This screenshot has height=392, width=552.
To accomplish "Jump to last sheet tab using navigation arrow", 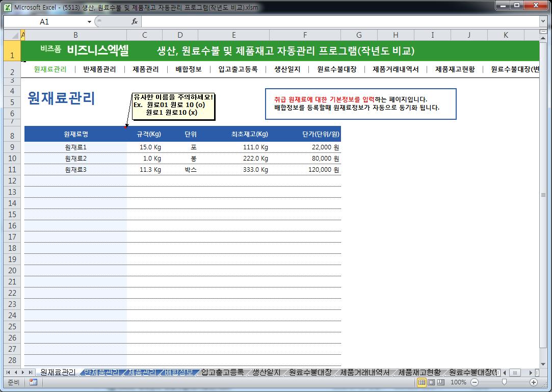I will 31,373.
